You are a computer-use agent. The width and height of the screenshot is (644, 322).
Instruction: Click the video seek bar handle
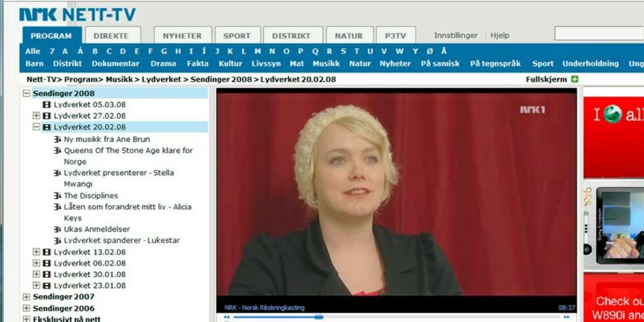[319, 317]
